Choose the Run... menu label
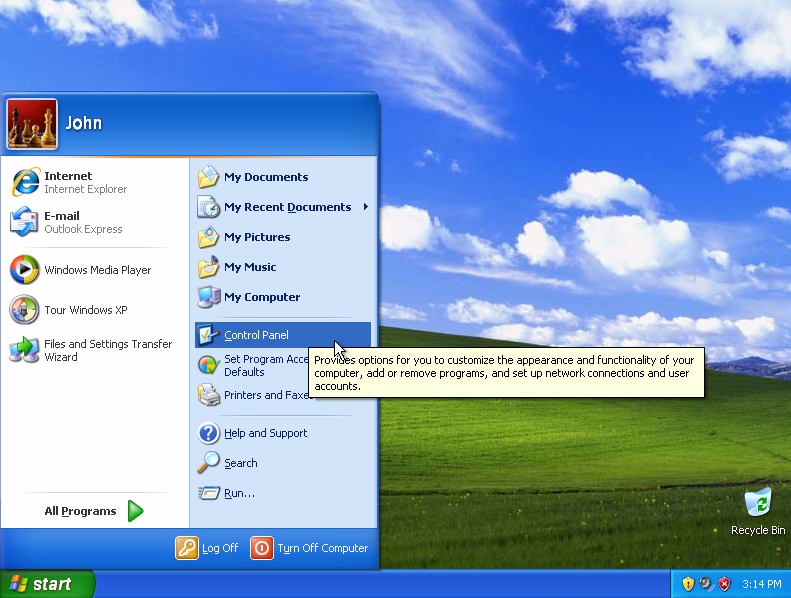The image size is (791, 598). pyautogui.click(x=239, y=493)
